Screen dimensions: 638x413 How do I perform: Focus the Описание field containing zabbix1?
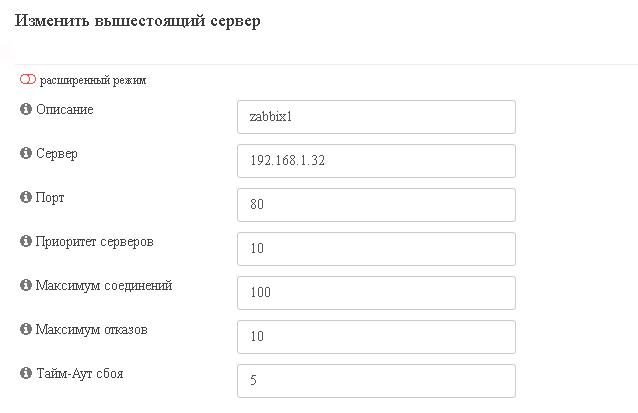coord(376,117)
